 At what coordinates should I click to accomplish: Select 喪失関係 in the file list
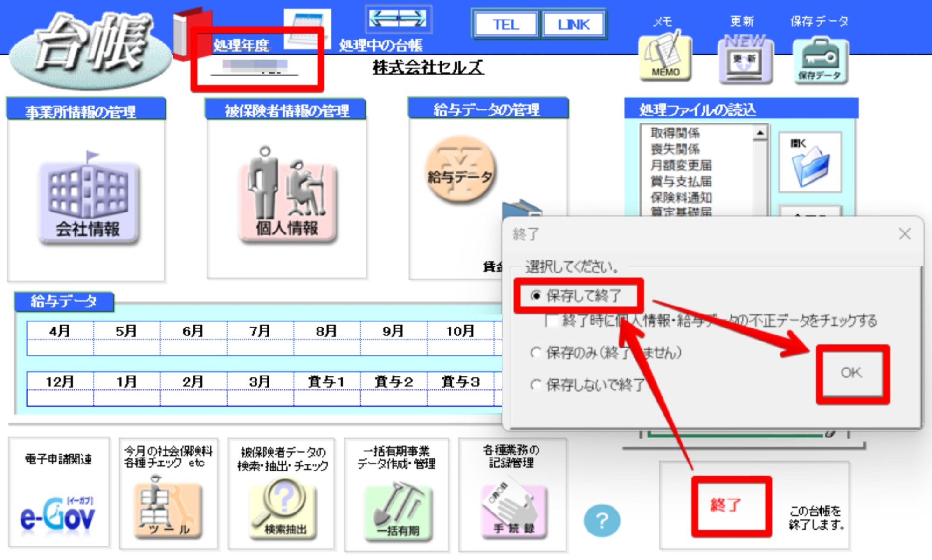tap(675, 149)
